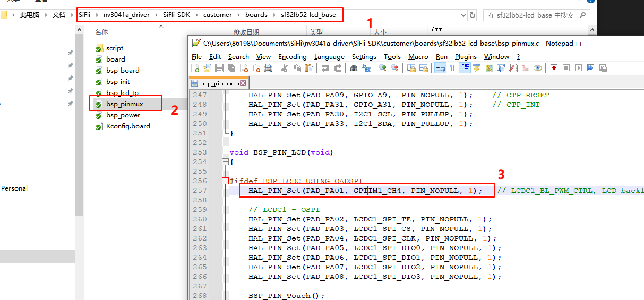This screenshot has height=300, width=644.
Task: Select the Kconfig.board file in Explorer
Action: pyautogui.click(x=128, y=126)
